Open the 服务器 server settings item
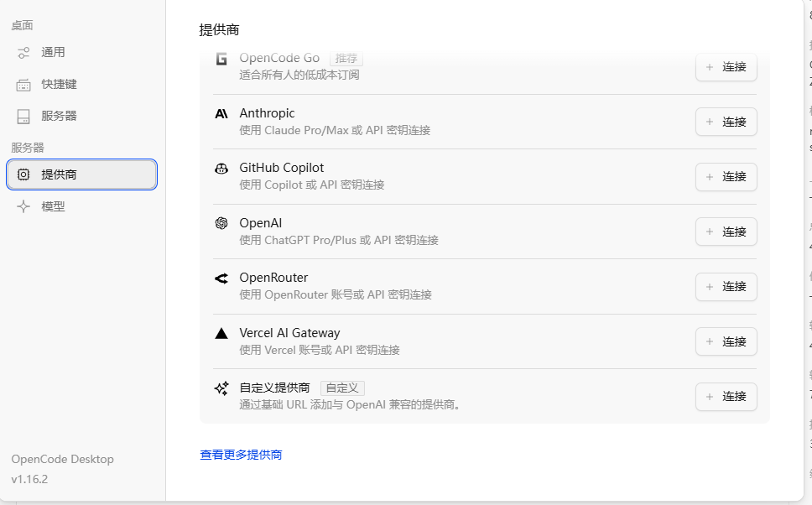This screenshot has width=812, height=505. [x=82, y=116]
